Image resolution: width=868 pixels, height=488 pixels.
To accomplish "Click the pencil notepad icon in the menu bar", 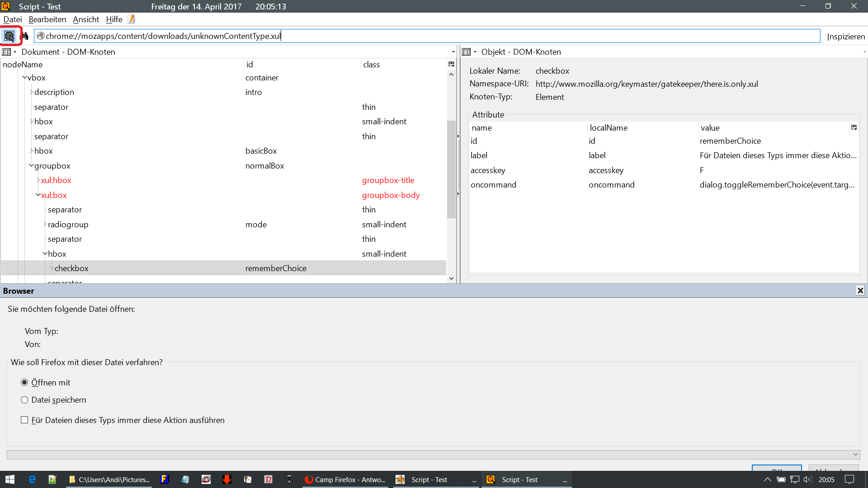I will (x=132, y=19).
